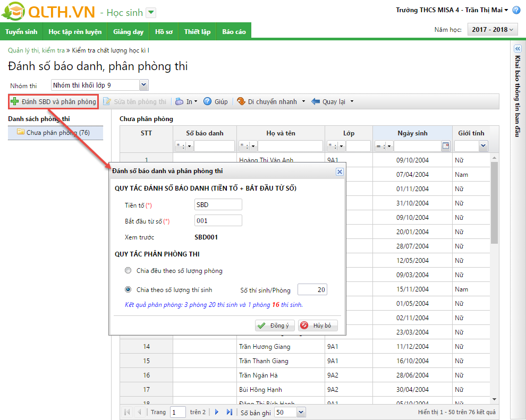Click the Lớp filter text box
Screen dimensions: 526x420
358,146
